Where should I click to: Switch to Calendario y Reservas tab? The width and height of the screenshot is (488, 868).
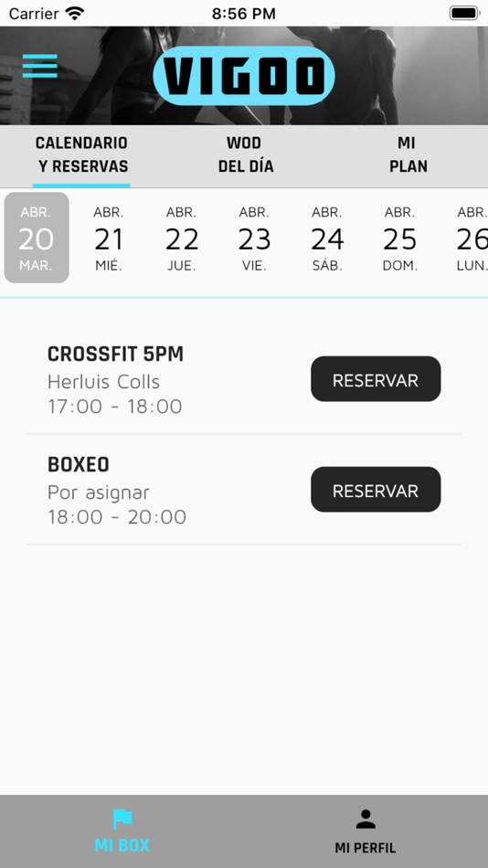(82, 155)
